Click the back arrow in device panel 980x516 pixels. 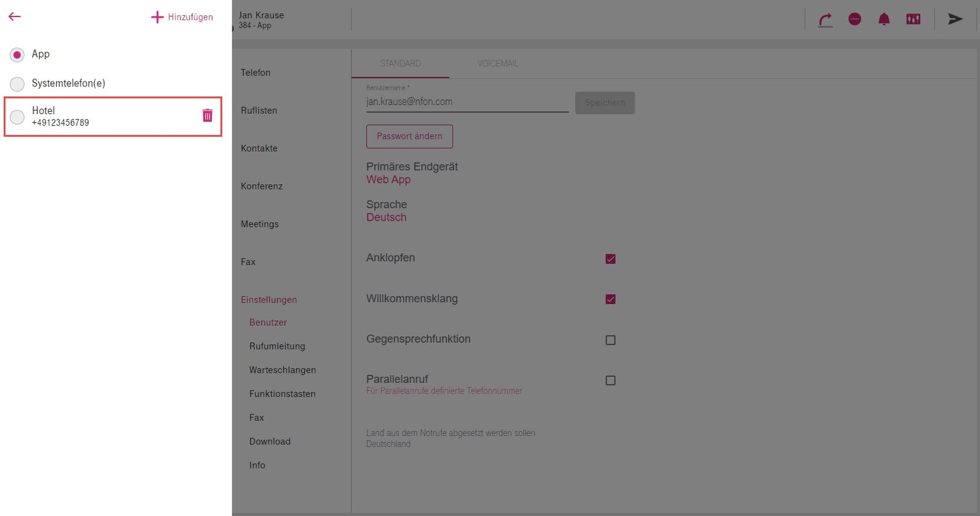tap(15, 17)
